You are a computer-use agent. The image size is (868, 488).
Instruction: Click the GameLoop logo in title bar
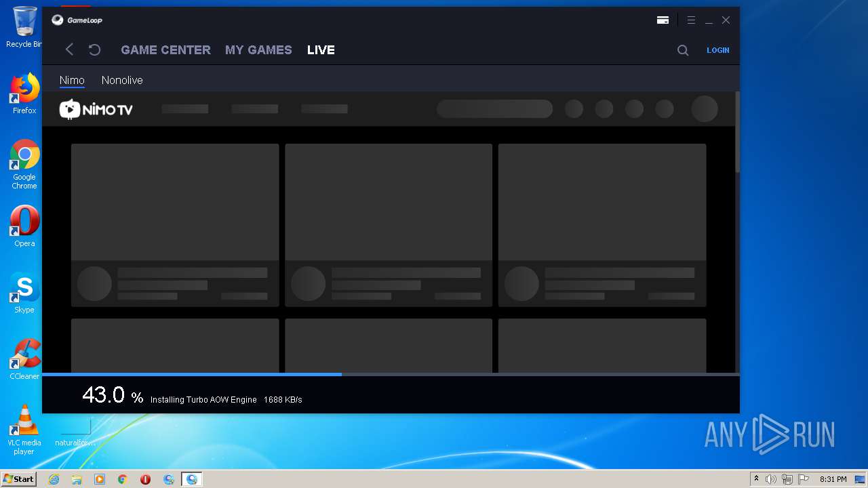77,20
